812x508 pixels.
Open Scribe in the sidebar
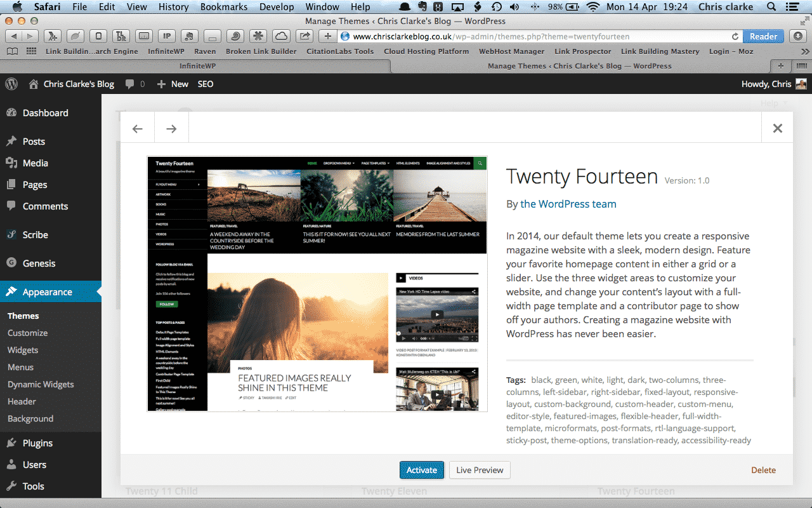pos(51,235)
